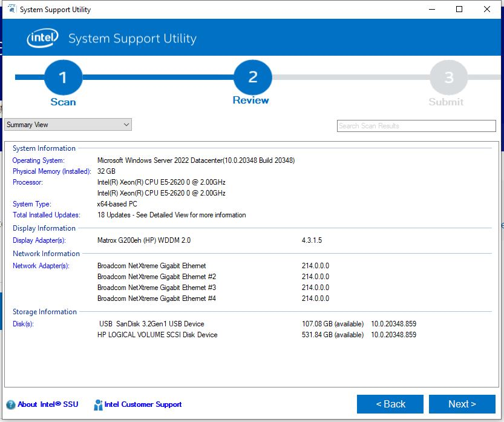The height and width of the screenshot is (422, 504).
Task: Click the 531.84 GB (available) value
Action: (x=333, y=335)
